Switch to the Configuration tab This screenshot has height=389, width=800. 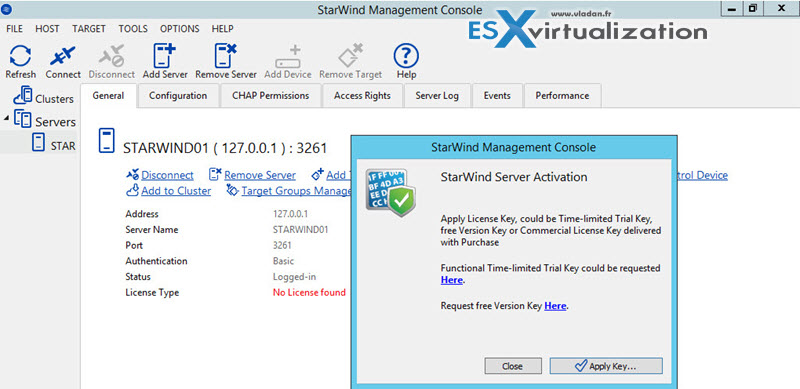[178, 96]
